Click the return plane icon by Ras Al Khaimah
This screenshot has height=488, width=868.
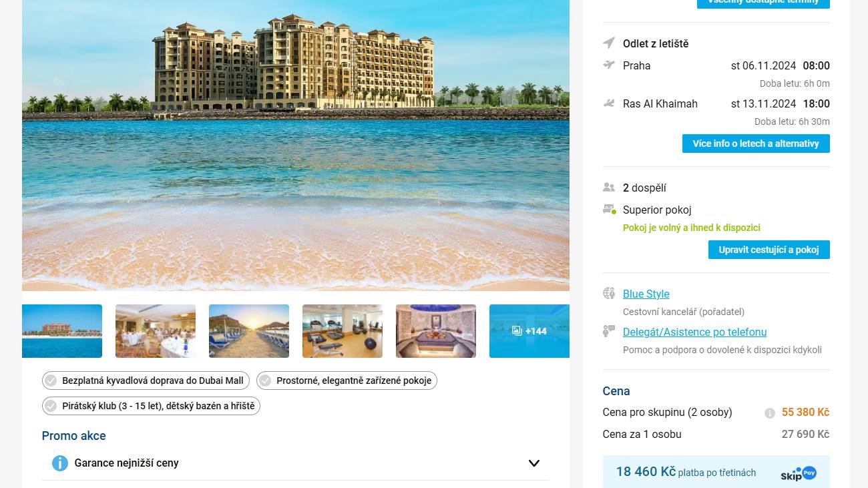point(609,103)
